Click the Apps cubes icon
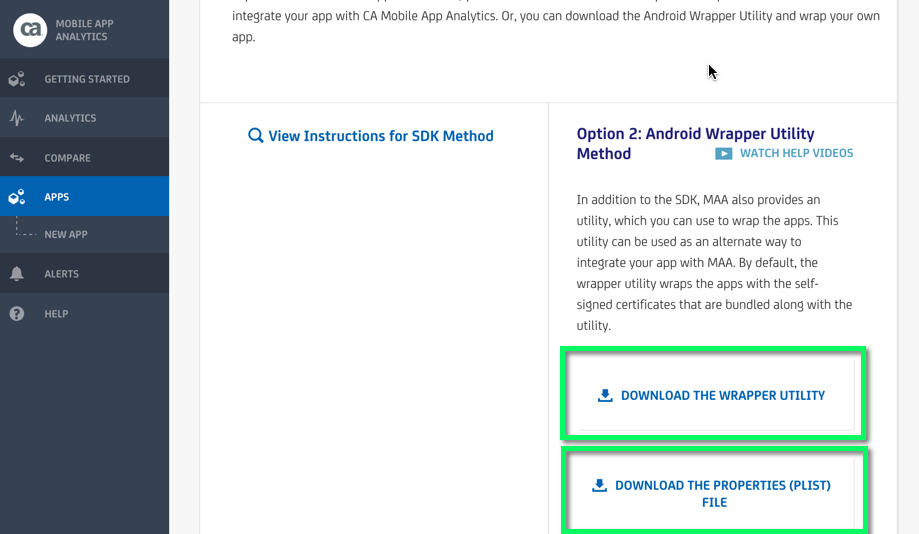Image resolution: width=919 pixels, height=534 pixels. click(17, 196)
